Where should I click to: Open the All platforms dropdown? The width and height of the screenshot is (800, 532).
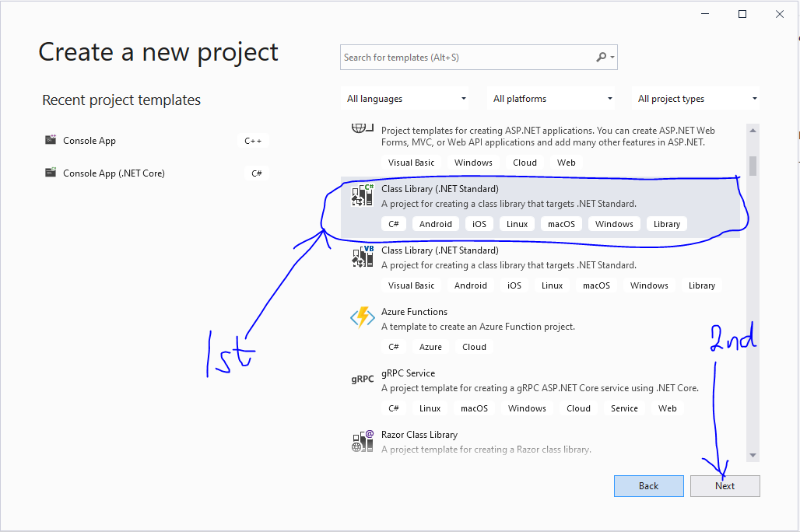click(551, 99)
